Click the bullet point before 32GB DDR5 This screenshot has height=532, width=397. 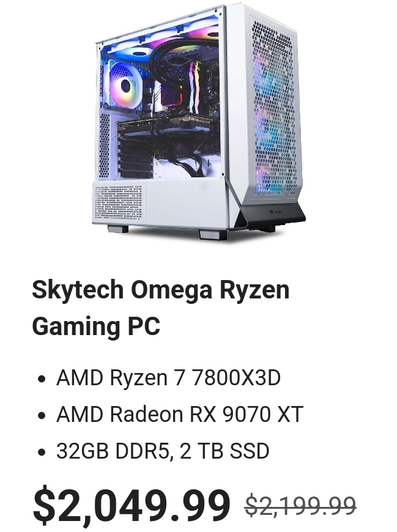point(42,453)
